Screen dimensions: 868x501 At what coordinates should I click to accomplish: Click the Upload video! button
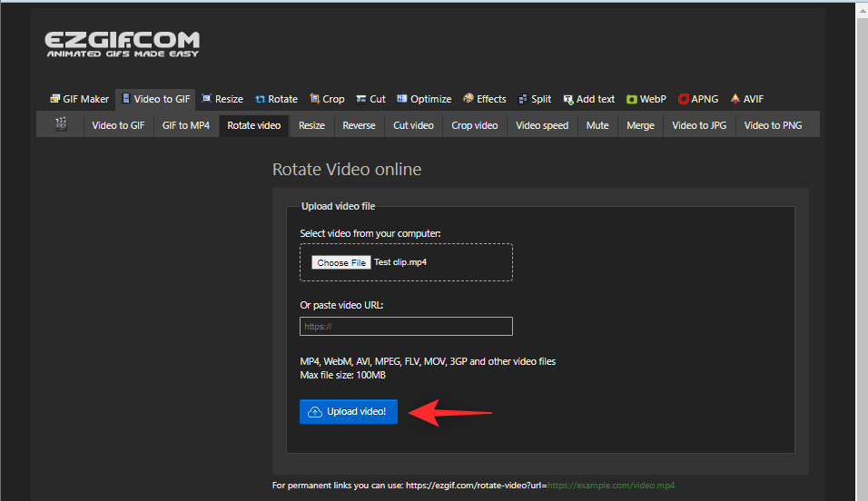click(x=348, y=412)
